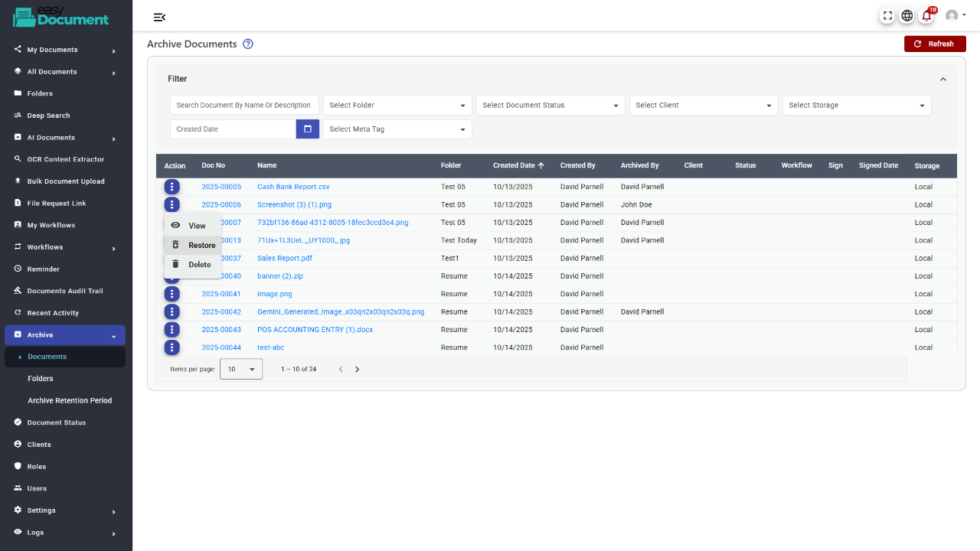Sort table by Name column header

(x=267, y=165)
